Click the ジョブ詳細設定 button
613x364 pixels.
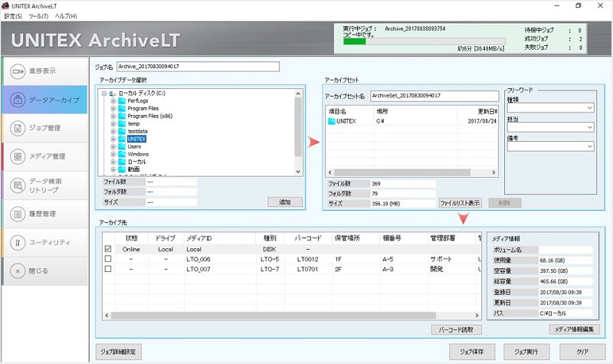pyautogui.click(x=119, y=352)
